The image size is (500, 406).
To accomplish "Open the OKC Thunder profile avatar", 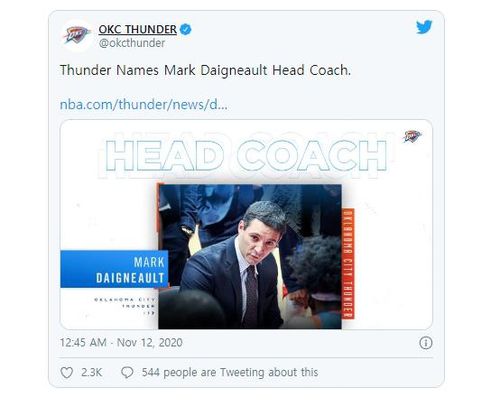I will point(77,35).
